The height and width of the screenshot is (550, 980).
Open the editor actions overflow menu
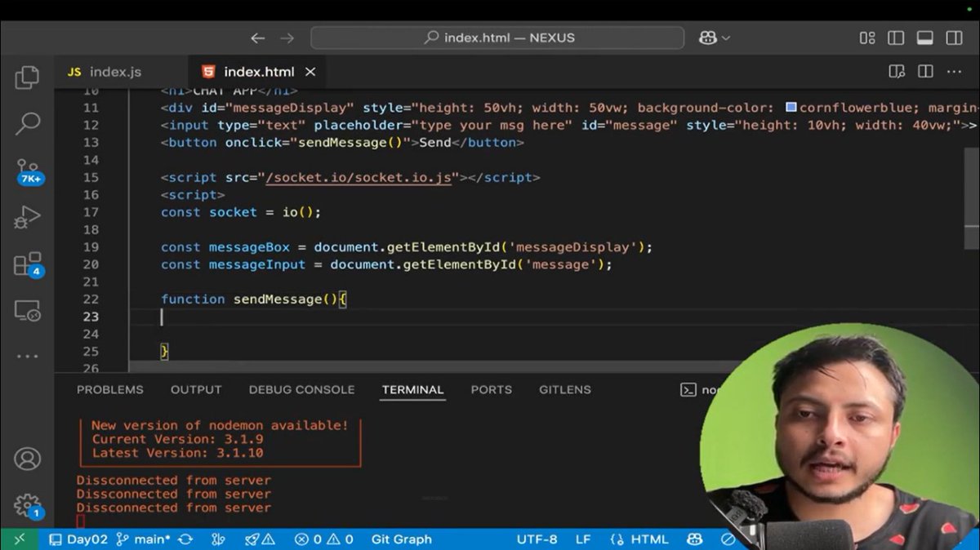(x=955, y=72)
